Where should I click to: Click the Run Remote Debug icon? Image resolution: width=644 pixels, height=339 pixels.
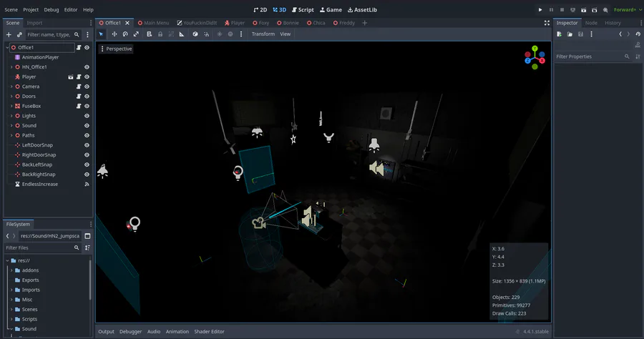(x=573, y=10)
